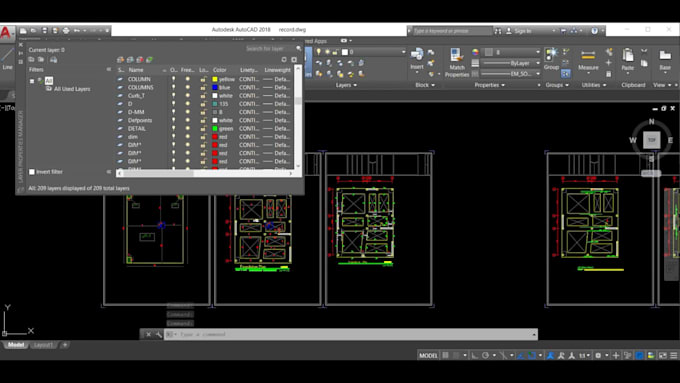680x383 pixels.
Task: Click the Line tool in the ribbon
Action: pos(7,59)
